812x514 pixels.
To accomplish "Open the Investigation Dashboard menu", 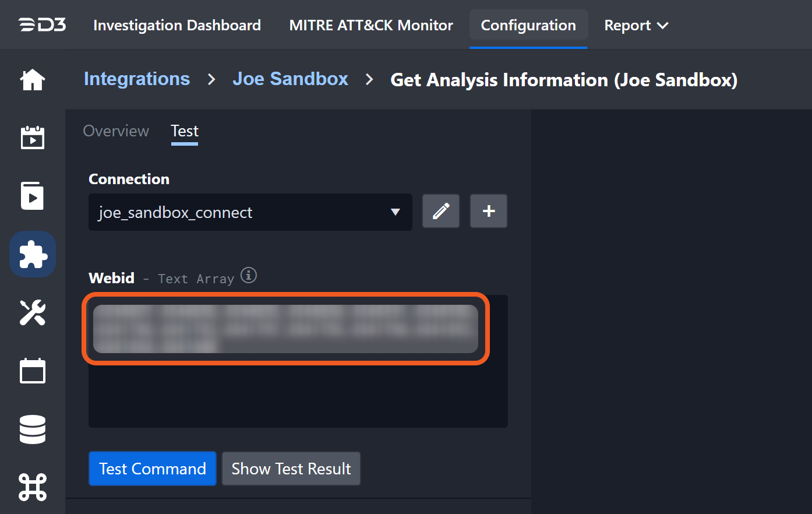I will point(177,26).
